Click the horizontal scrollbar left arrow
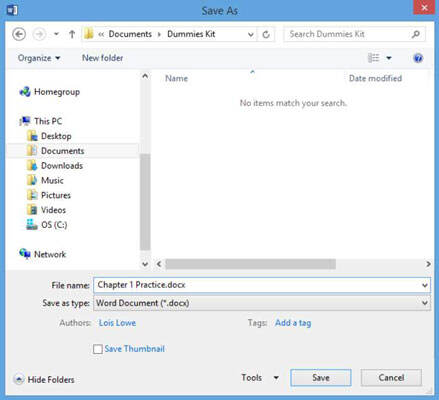This screenshot has height=400, width=439. 159,264
